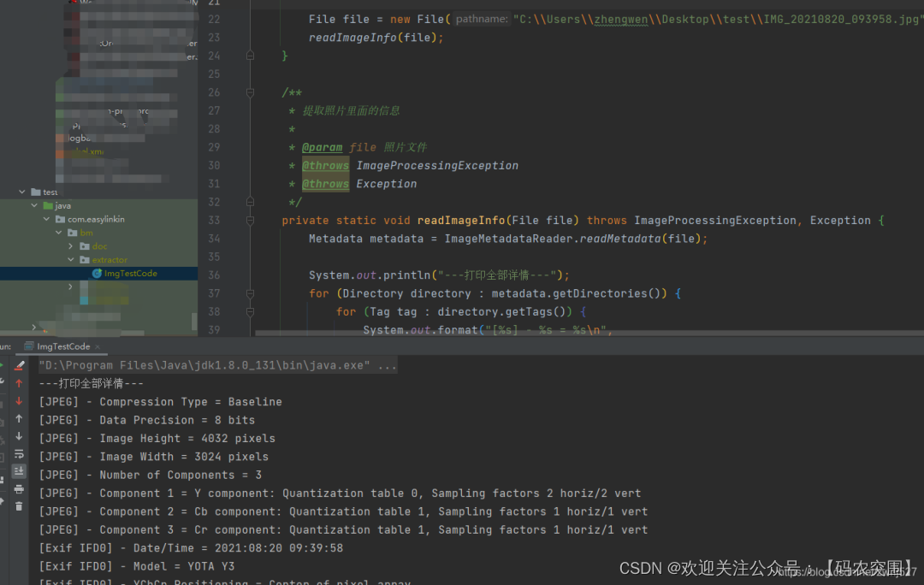The image size is (924, 585).
Task: Click the @throws ImageProcessingException tag
Action: (325, 166)
